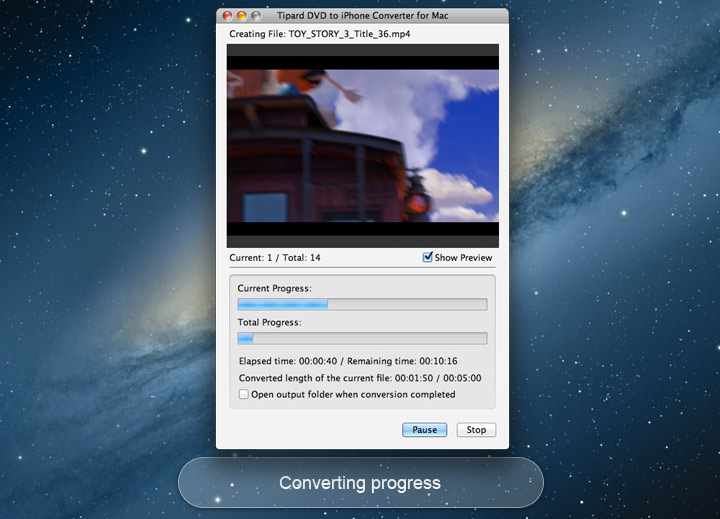Pause the conversion
This screenshot has width=720, height=519.
[424, 430]
